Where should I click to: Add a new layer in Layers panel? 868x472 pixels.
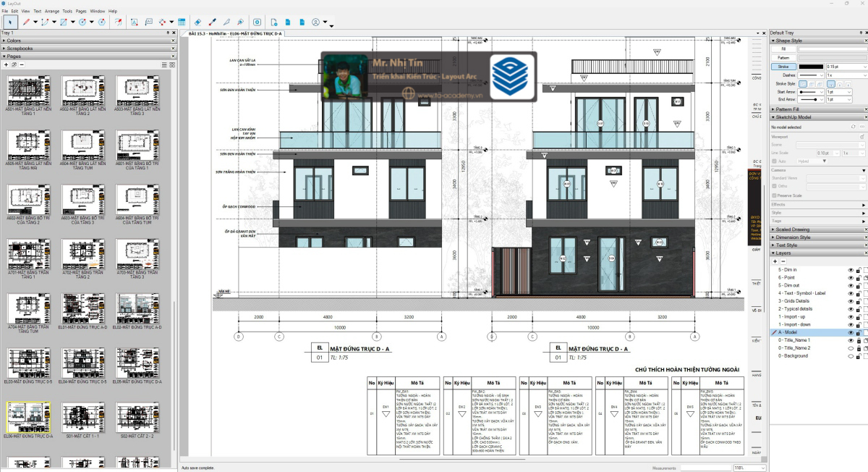pyautogui.click(x=775, y=261)
